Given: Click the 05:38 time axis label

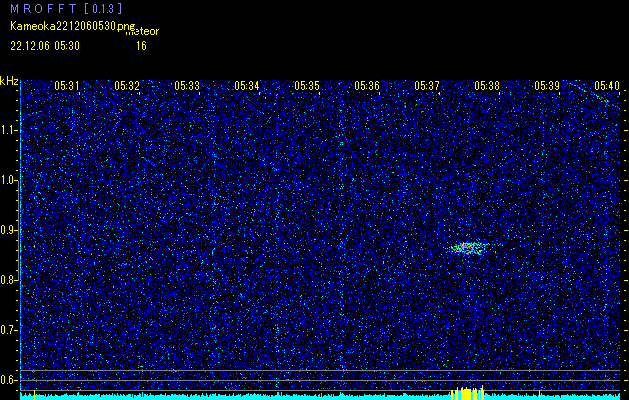Looking at the screenshot, I should pos(487,85).
